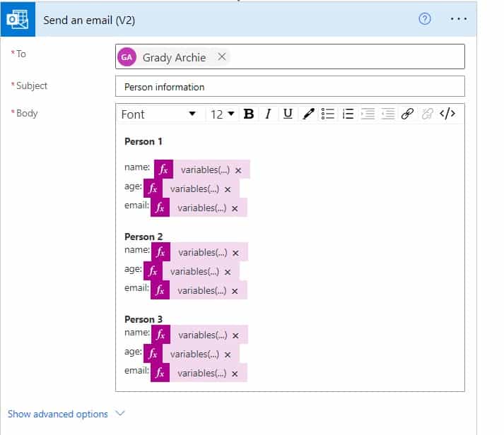504x435 pixels.
Task: Click the Person 3 heading text
Action: (143, 319)
